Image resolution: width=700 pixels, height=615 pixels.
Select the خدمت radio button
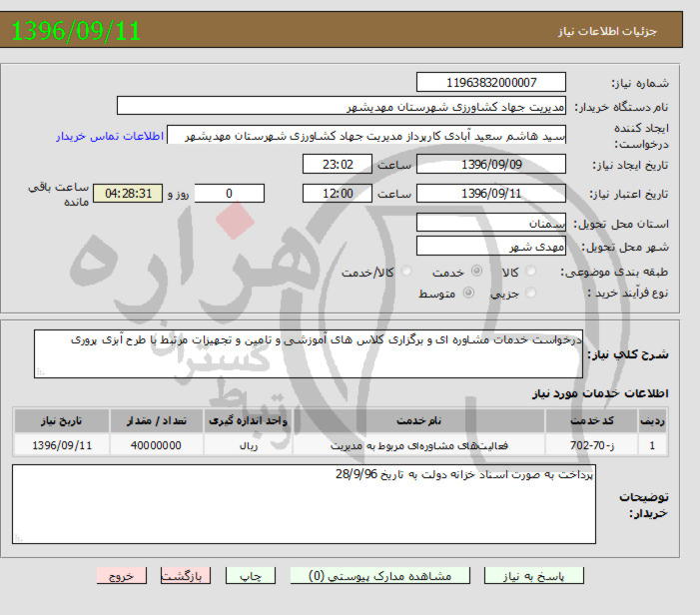click(476, 271)
